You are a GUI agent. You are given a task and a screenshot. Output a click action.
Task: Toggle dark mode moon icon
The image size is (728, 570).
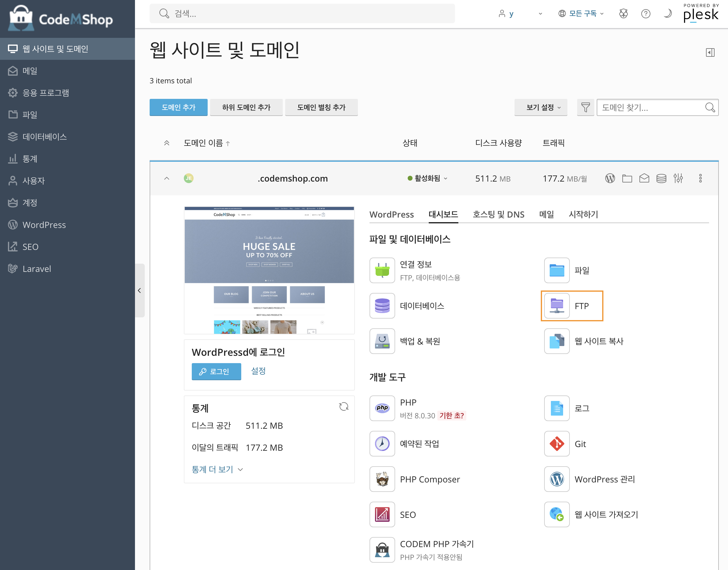(x=667, y=14)
